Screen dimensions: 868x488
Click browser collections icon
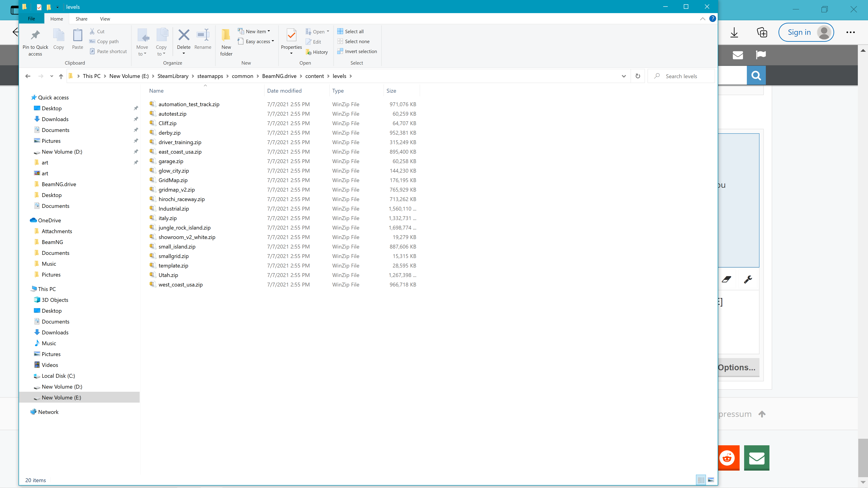click(x=762, y=33)
